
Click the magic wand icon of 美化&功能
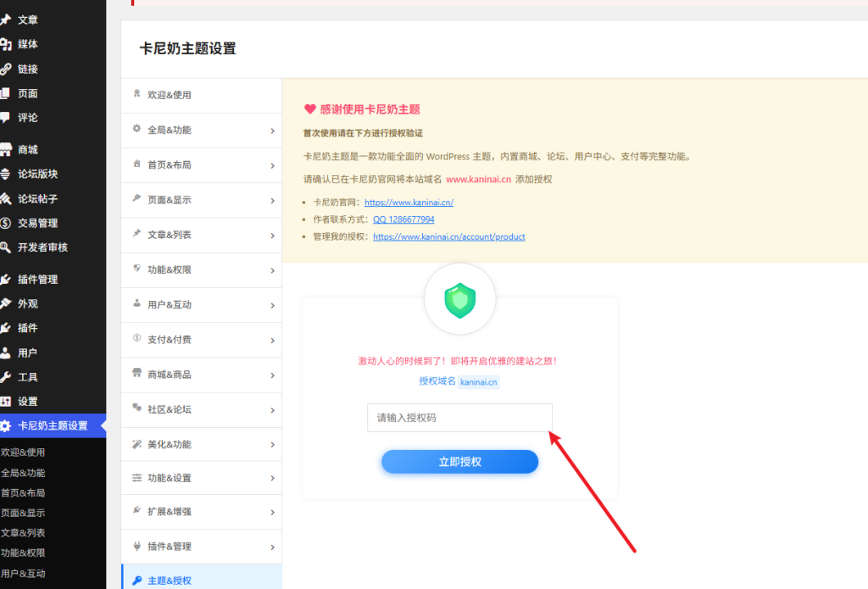(x=136, y=444)
